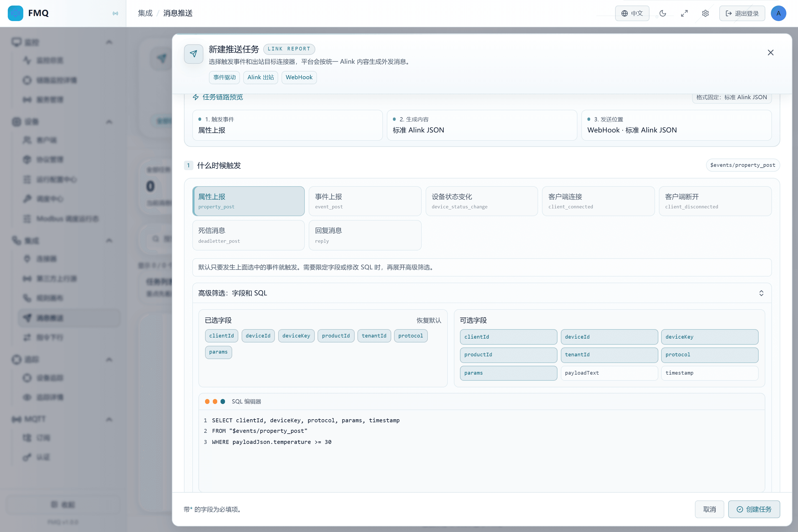
Task: Toggle protocol in available fields
Action: (709, 355)
